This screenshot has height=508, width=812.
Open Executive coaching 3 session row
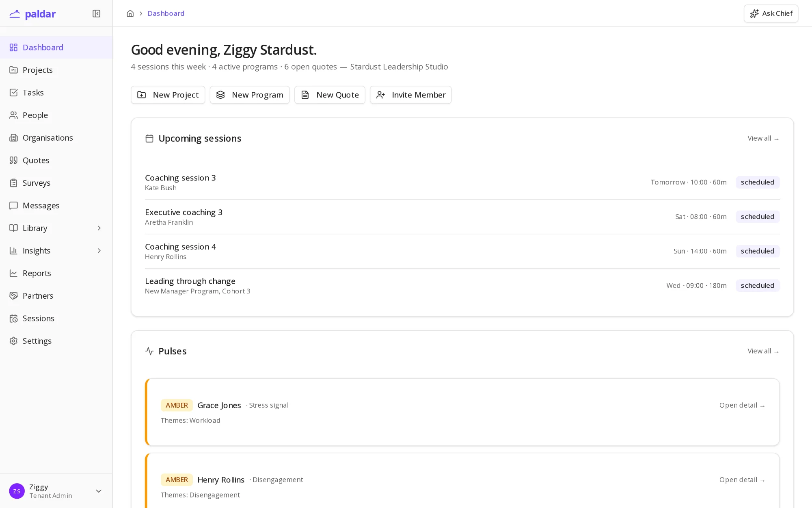point(462,217)
